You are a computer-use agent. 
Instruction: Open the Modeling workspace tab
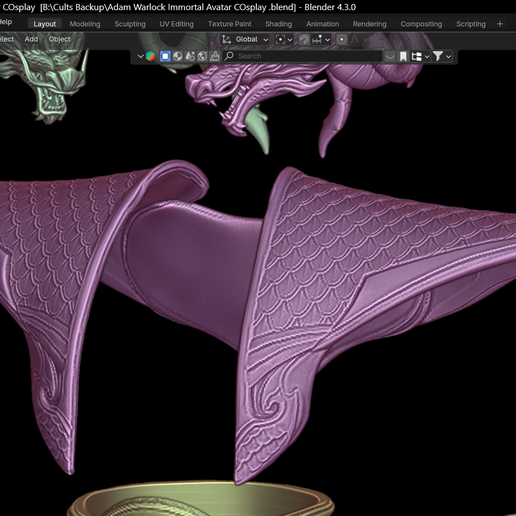(85, 24)
